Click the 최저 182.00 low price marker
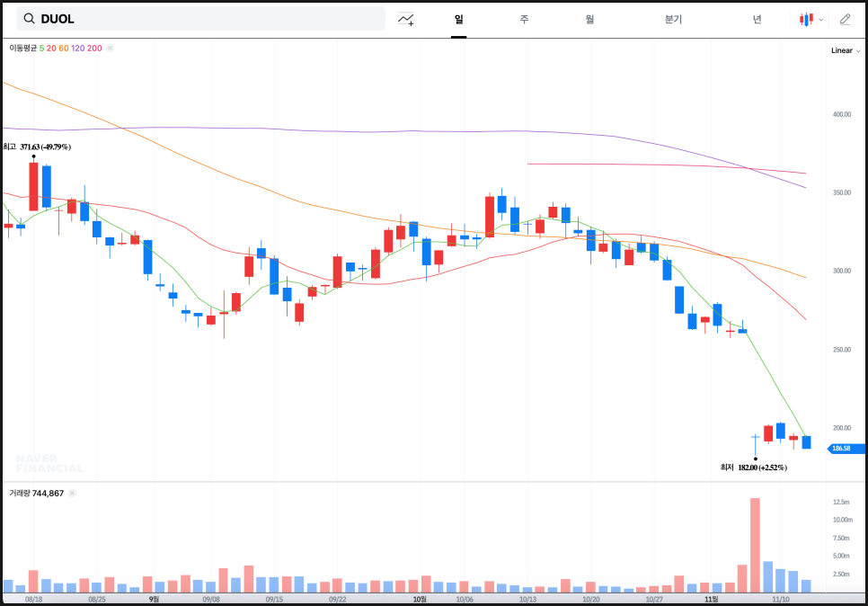The image size is (868, 606). click(753, 468)
